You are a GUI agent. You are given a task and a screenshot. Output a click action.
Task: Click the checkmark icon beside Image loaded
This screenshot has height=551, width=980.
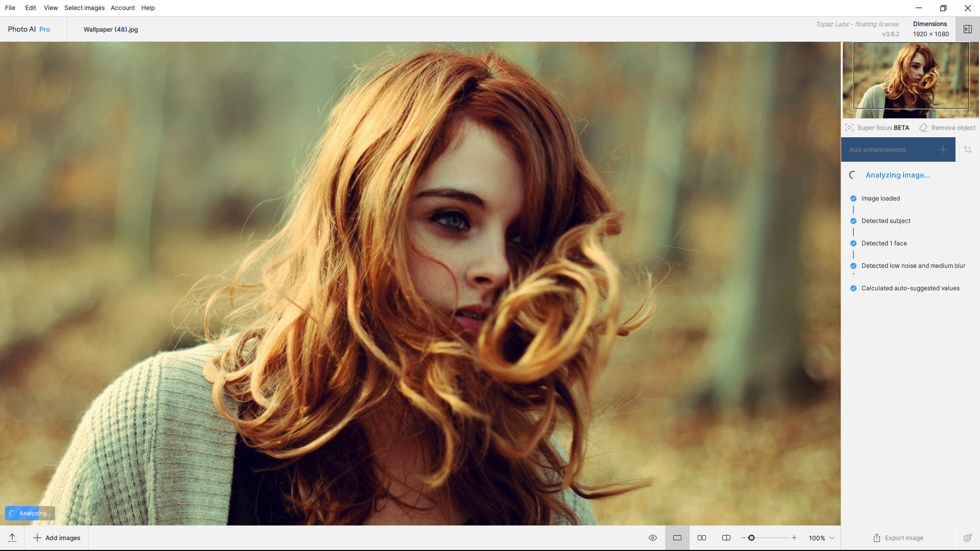coord(853,198)
